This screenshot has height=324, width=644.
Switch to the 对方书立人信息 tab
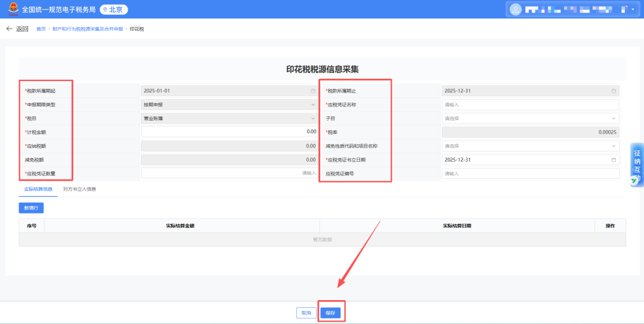[79, 189]
